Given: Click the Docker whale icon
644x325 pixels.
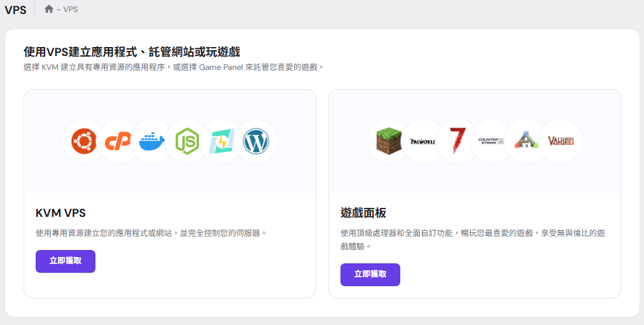Looking at the screenshot, I should (152, 141).
